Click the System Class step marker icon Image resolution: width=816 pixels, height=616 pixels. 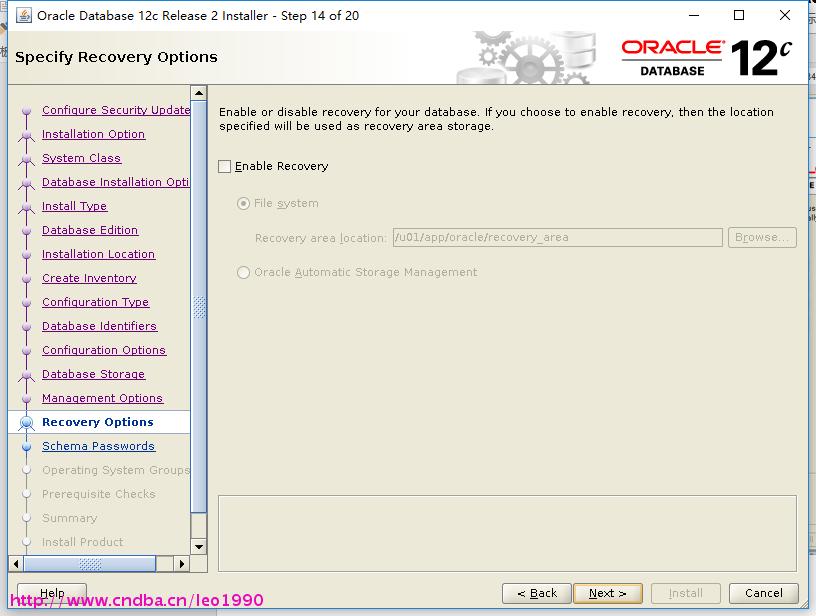coord(27,159)
